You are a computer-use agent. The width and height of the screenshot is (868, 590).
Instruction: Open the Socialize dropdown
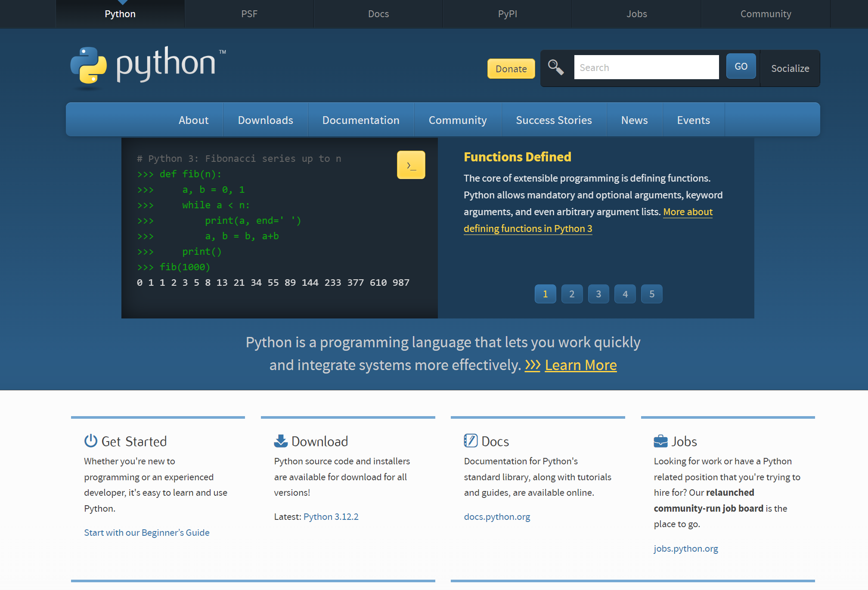(790, 68)
